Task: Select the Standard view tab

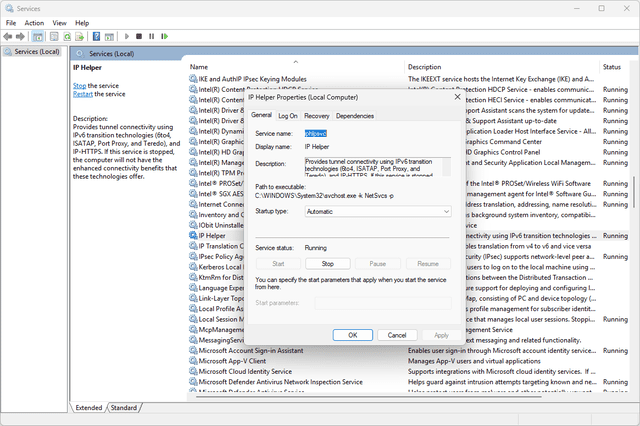Action: point(123,408)
